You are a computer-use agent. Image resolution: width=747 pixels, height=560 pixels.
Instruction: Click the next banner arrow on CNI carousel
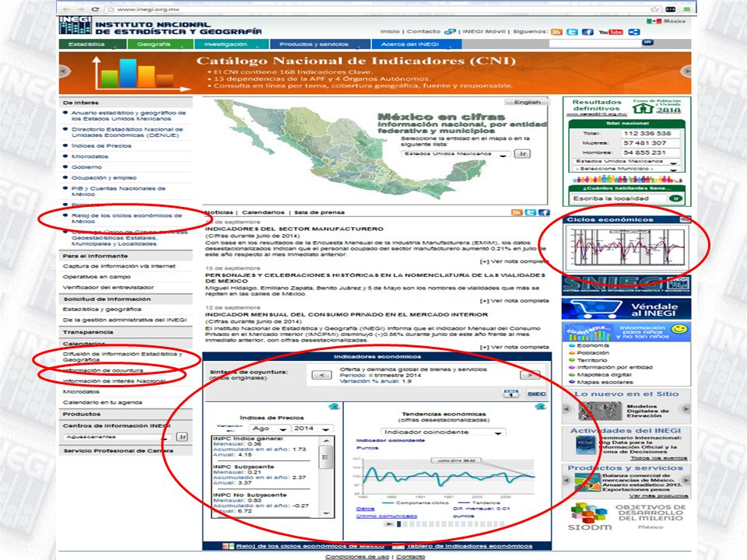coord(686,71)
